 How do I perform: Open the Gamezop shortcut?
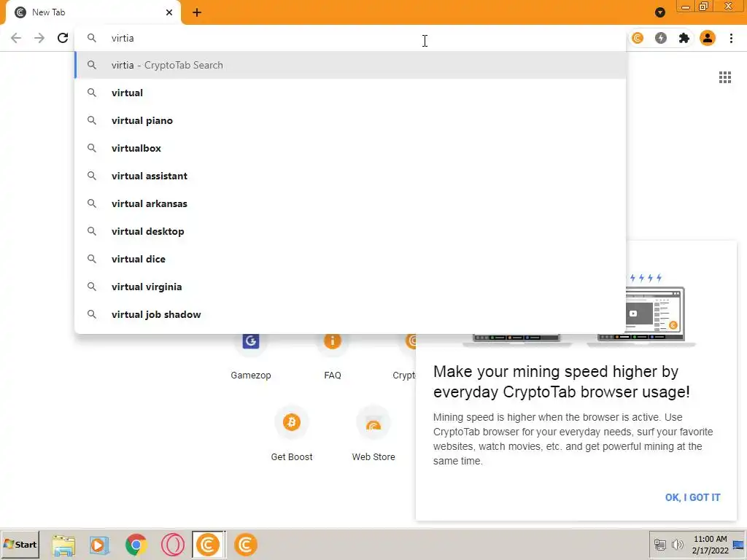tap(251, 355)
